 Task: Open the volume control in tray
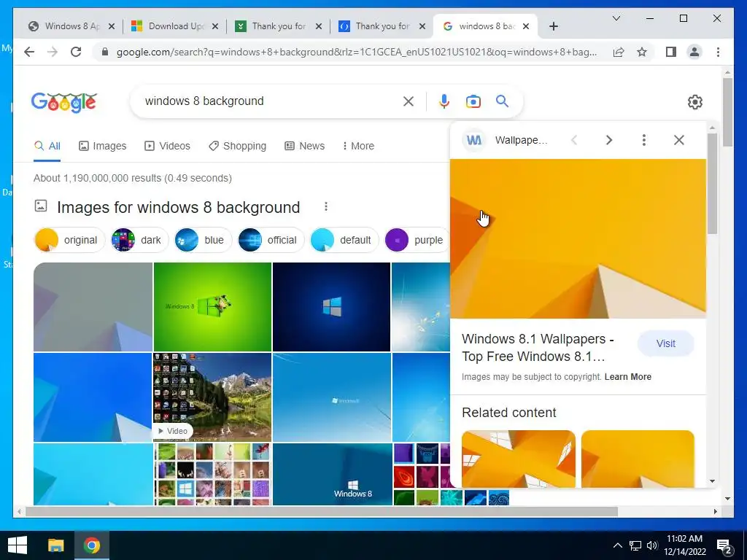click(x=652, y=545)
